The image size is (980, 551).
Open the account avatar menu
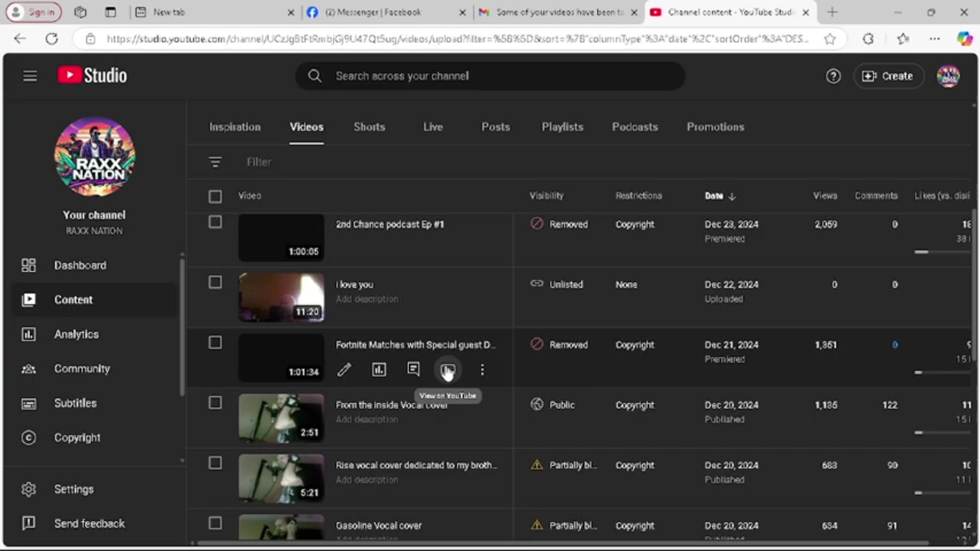pyautogui.click(x=948, y=76)
